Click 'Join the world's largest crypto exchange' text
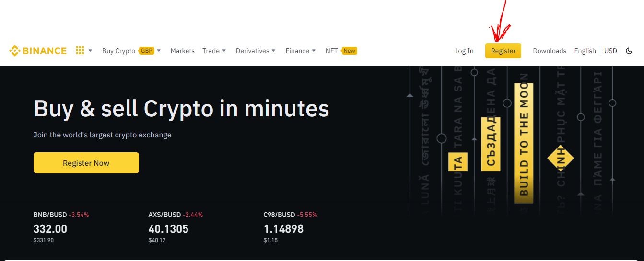Screen dimensions: 644x261 102,135
